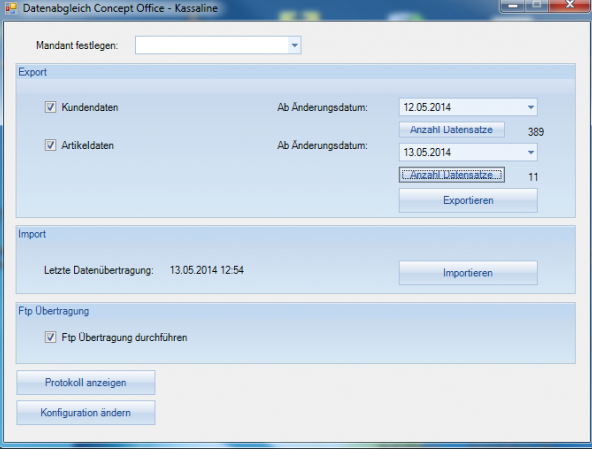Click the record count value 11
The height and width of the screenshot is (449, 592).
pos(533,177)
